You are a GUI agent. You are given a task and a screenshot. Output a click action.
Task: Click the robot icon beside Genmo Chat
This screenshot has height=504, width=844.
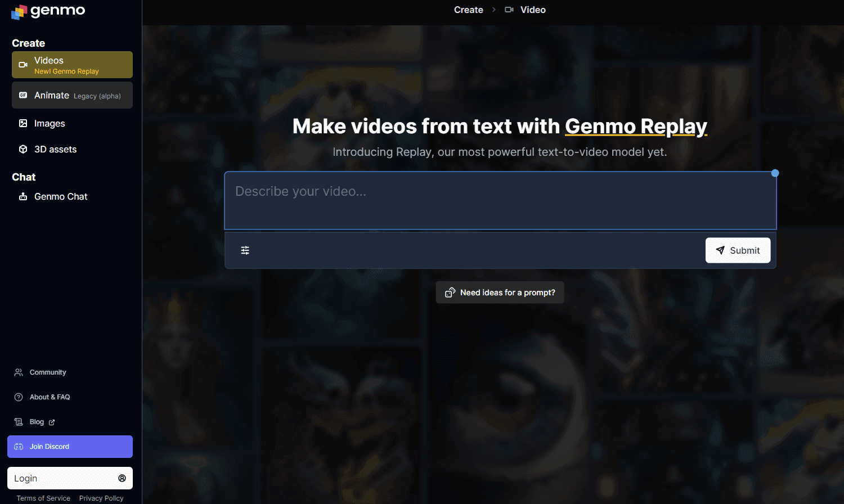(x=23, y=196)
